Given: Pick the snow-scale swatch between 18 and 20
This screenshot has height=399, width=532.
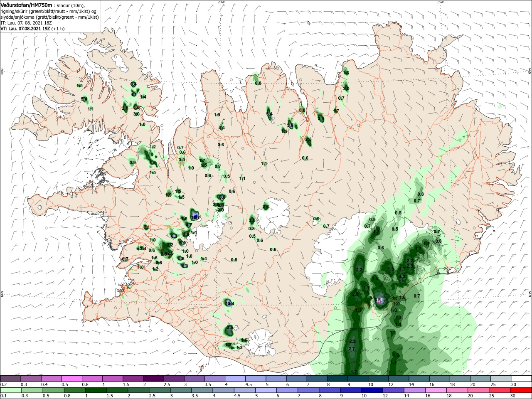Looking at the screenshot, I should 459,378.
